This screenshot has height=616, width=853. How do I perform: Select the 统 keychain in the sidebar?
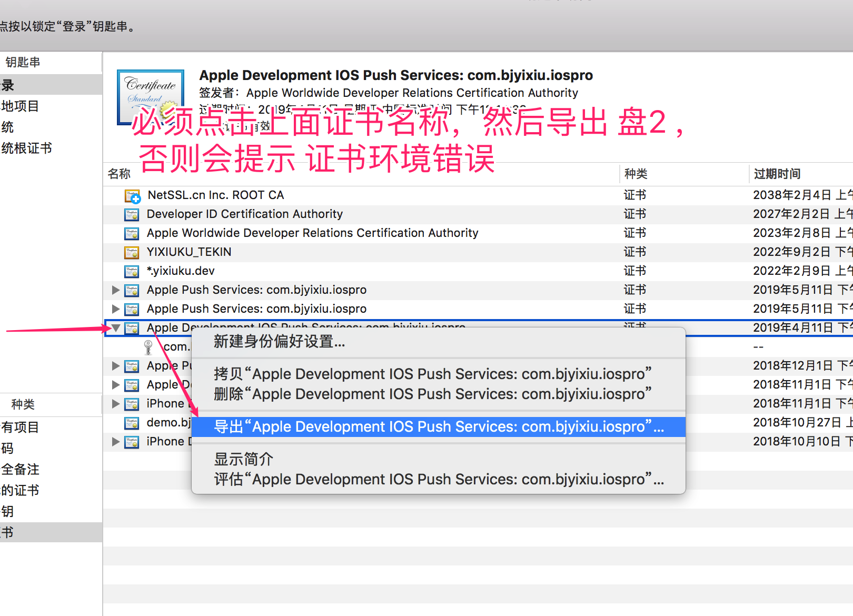point(51,127)
